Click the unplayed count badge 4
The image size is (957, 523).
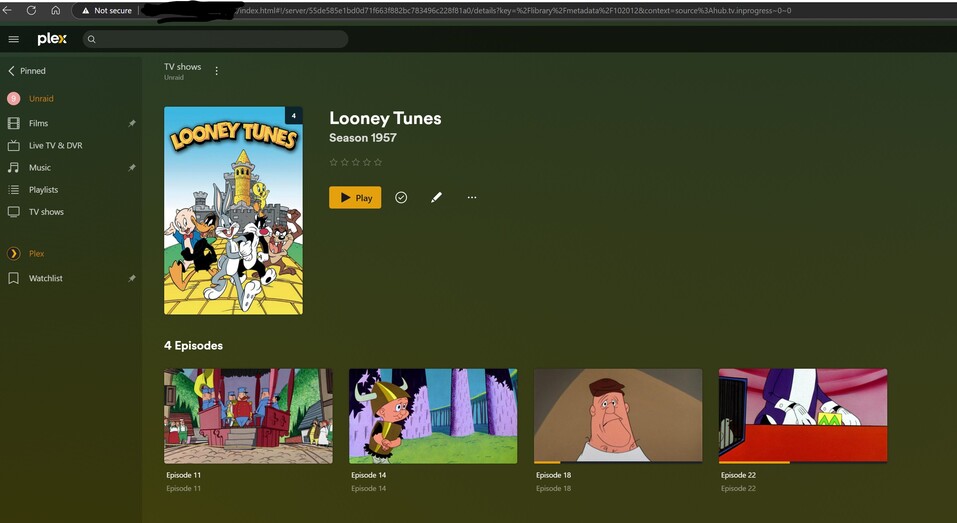[x=294, y=115]
